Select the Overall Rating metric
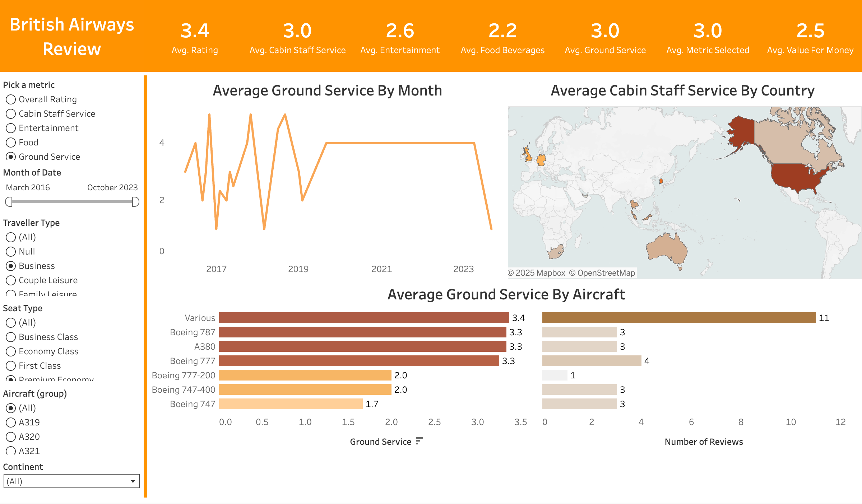The width and height of the screenshot is (862, 504). 11,99
